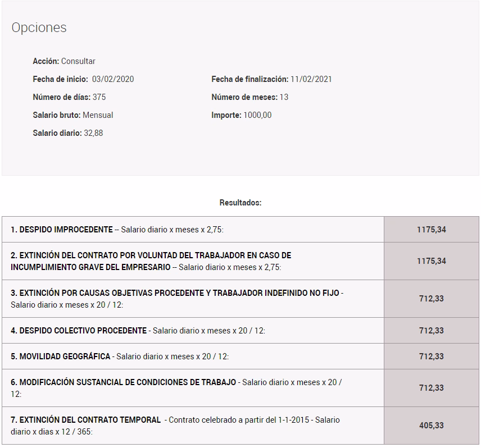The height and width of the screenshot is (448, 481).
Task: Click the Despido Improcedente amount cell
Action: (x=431, y=230)
